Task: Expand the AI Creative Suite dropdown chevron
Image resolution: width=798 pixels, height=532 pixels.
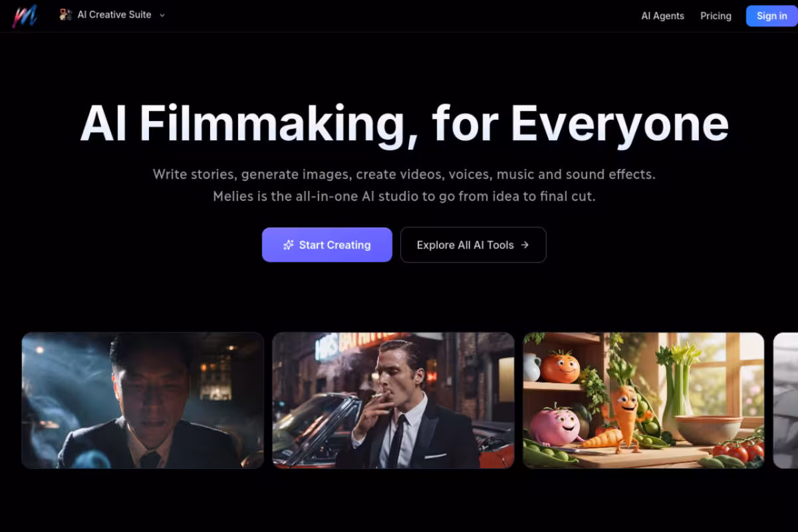Action: click(x=162, y=15)
